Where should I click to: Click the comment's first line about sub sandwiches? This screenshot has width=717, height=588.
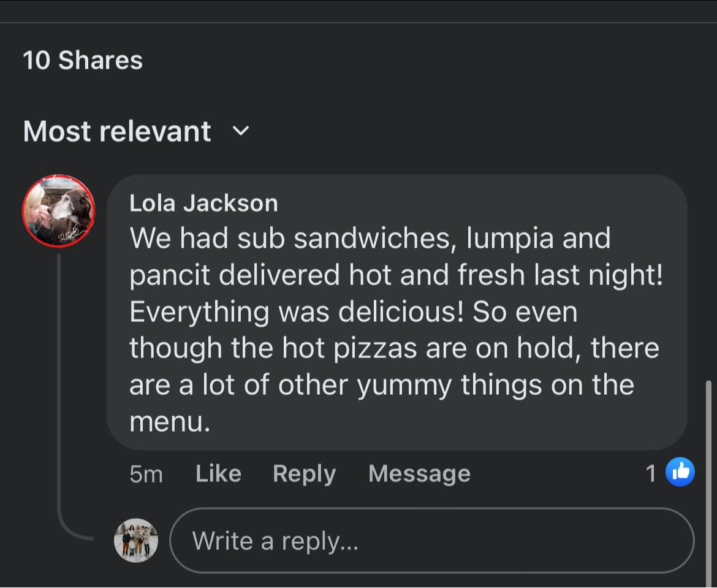click(370, 239)
